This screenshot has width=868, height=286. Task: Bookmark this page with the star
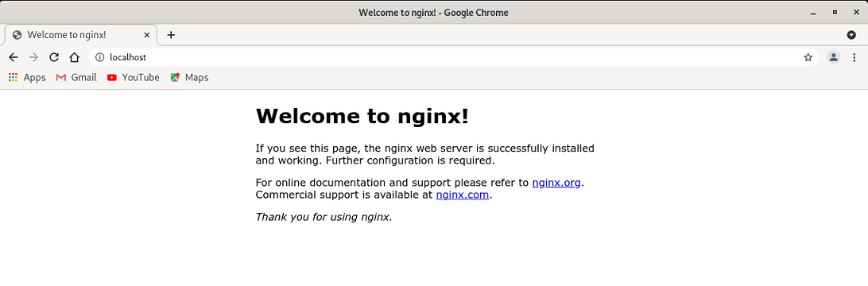[808, 57]
